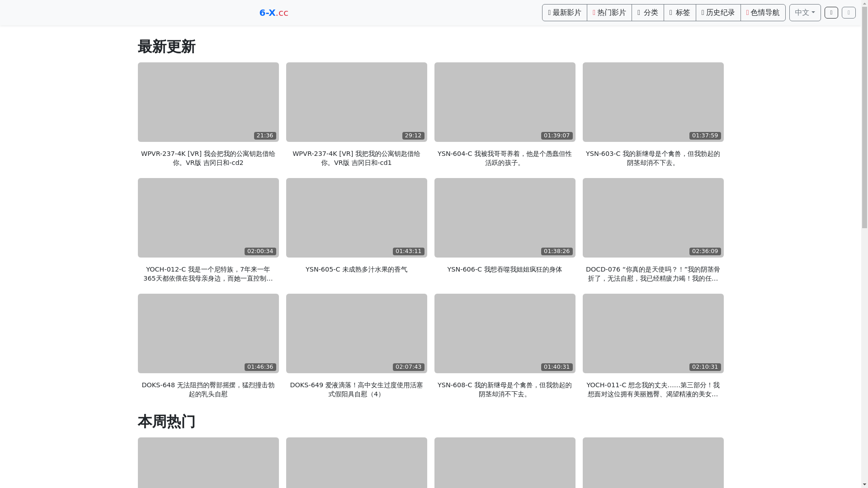Screen dimensions: 868x488
Task: Open the thumbnail with duration 02:36:09
Action: [653, 218]
